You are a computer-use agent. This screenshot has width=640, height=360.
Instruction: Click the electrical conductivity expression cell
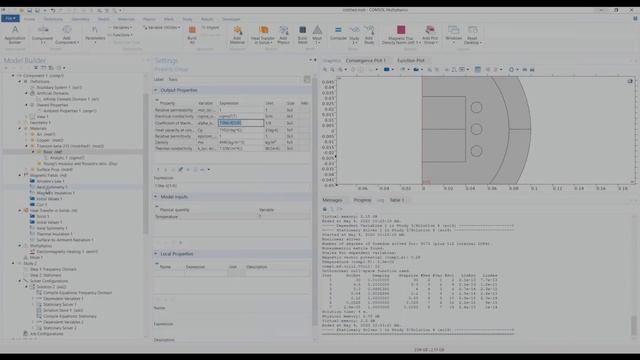[x=241, y=116]
